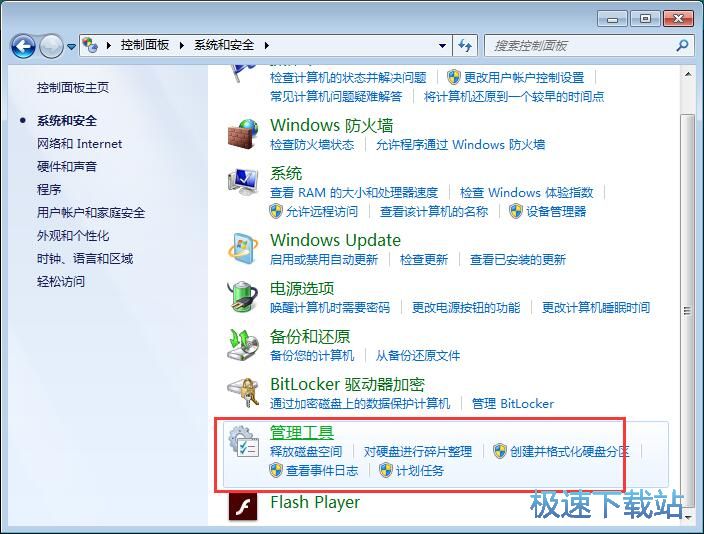Screen dimensions: 704x534
Task: Open Windows Update heading
Action: coord(335,240)
